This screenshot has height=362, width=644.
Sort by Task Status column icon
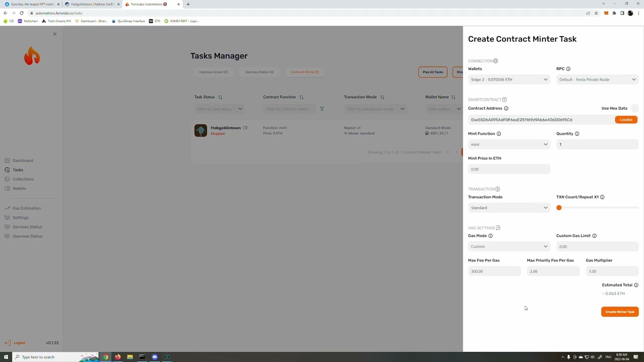tap(220, 97)
